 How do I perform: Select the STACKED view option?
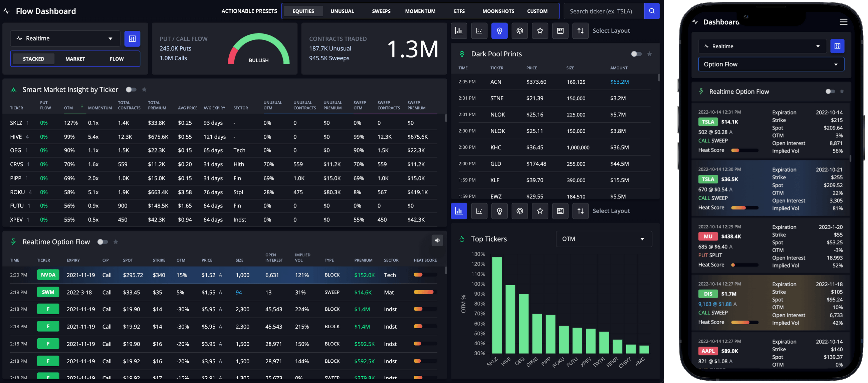pos(33,59)
